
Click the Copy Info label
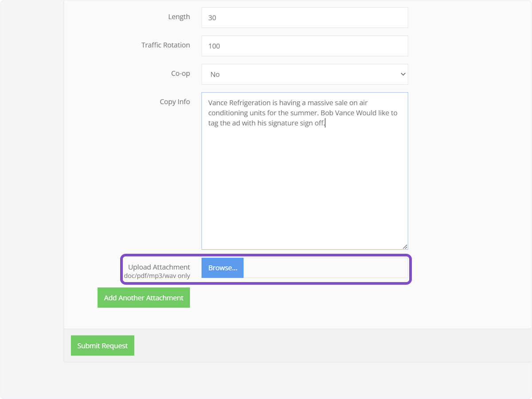coord(175,102)
